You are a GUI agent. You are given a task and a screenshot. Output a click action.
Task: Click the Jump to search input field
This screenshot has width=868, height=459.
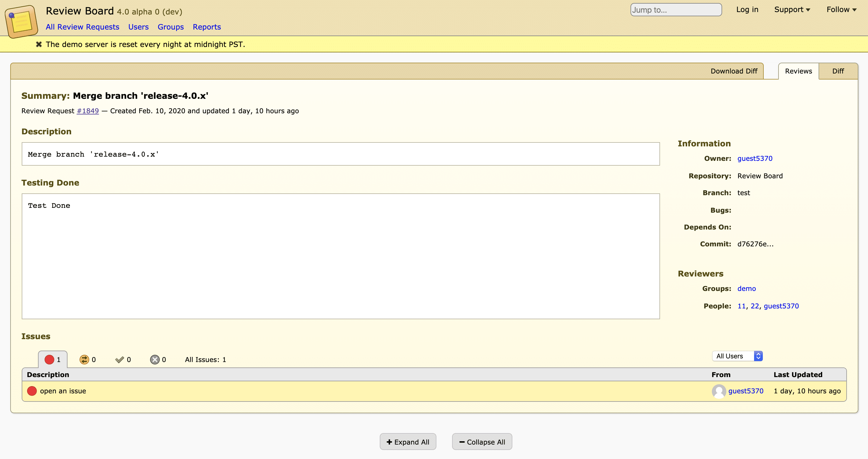tap(676, 10)
